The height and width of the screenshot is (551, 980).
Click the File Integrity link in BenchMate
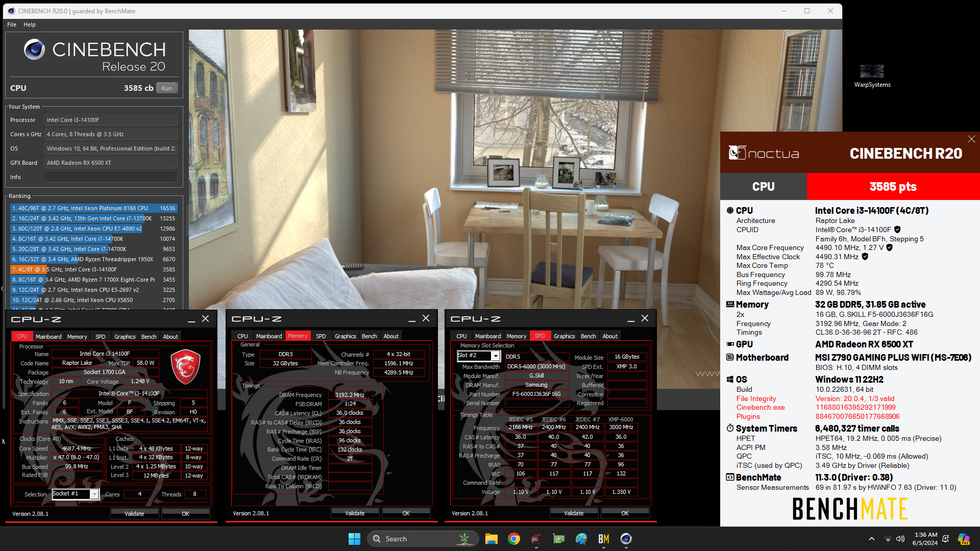point(756,398)
